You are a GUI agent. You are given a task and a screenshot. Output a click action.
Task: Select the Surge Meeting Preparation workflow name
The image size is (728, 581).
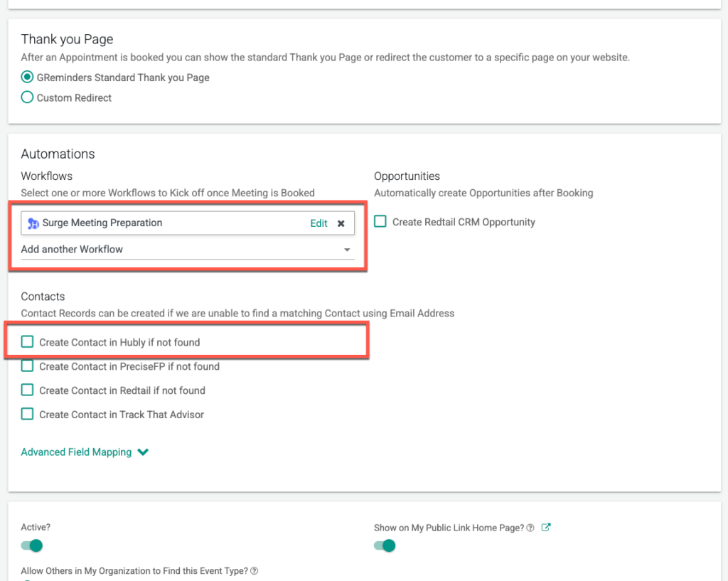(102, 223)
